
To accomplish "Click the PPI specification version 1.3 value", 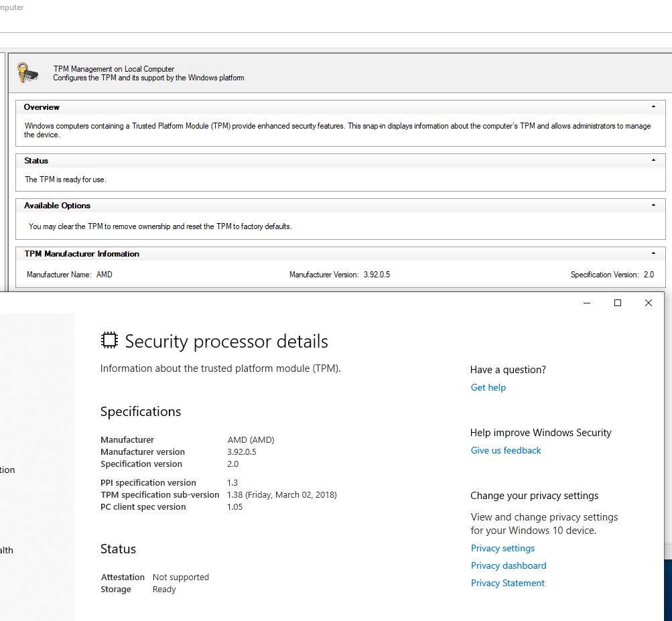I will pyautogui.click(x=232, y=482).
